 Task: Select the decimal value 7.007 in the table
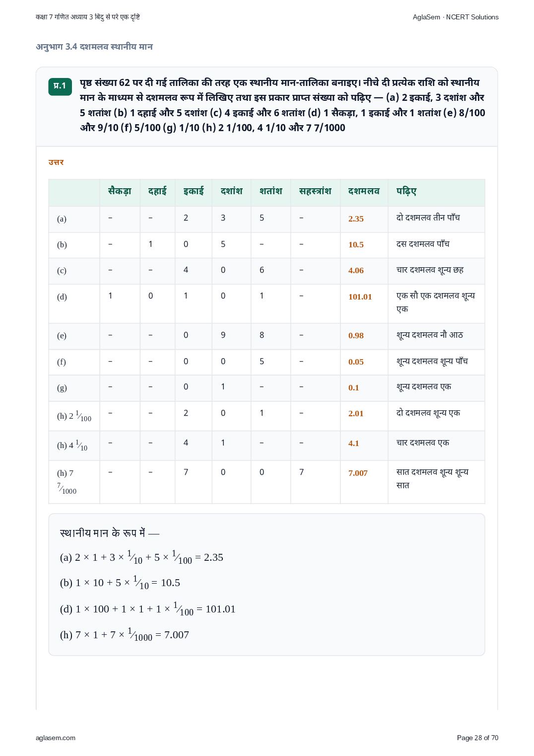tap(358, 473)
